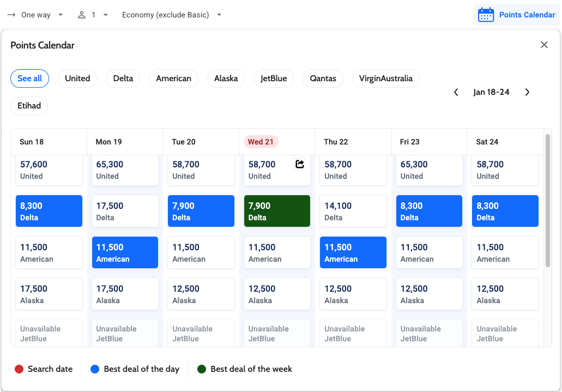Click the passenger person icon
562x392 pixels.
[x=82, y=15]
